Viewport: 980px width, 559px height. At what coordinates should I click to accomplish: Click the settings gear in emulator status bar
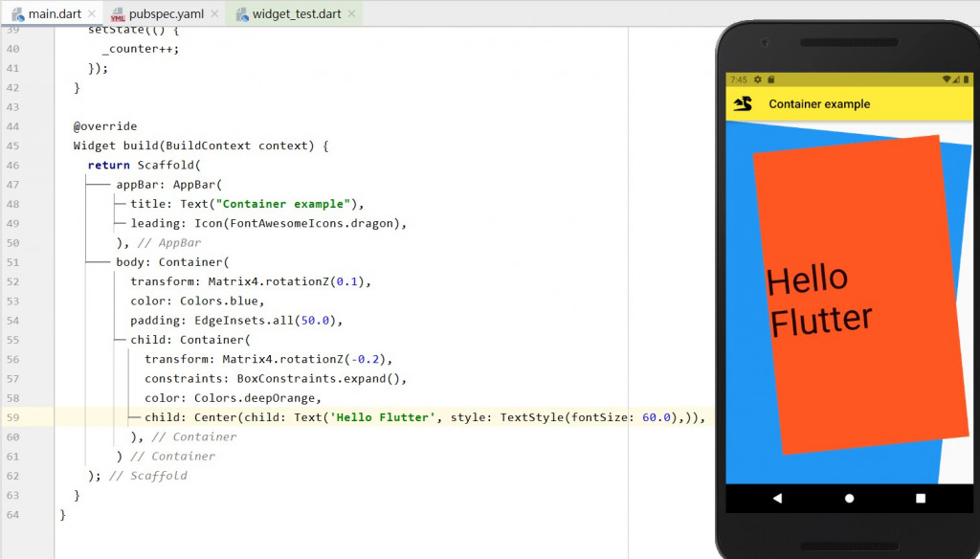[758, 79]
